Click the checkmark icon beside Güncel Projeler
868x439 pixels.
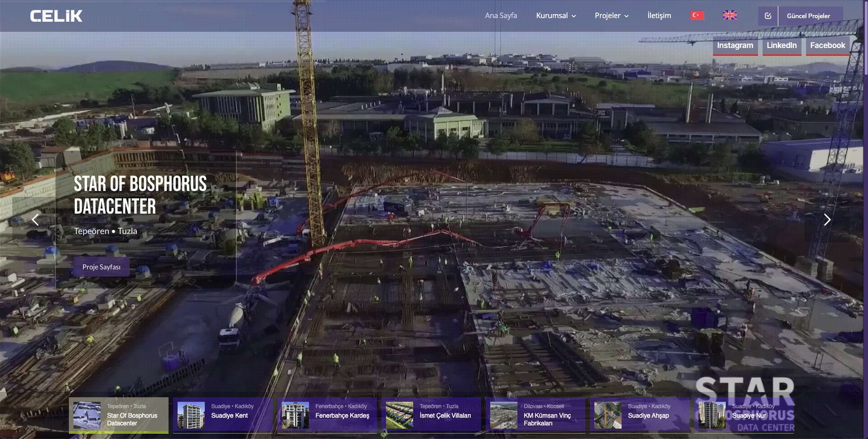[768, 16]
